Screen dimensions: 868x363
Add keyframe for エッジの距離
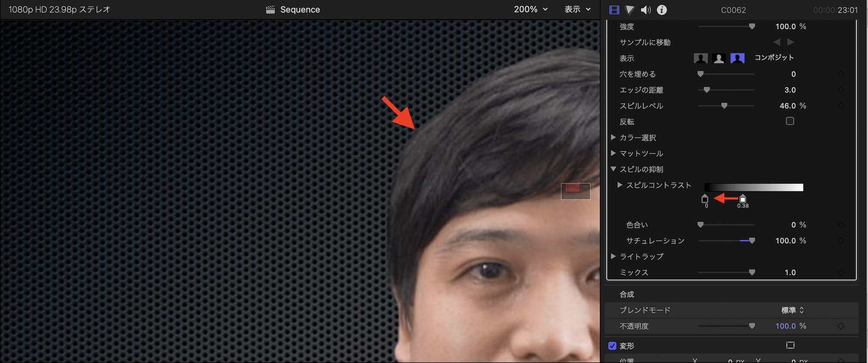[841, 90]
